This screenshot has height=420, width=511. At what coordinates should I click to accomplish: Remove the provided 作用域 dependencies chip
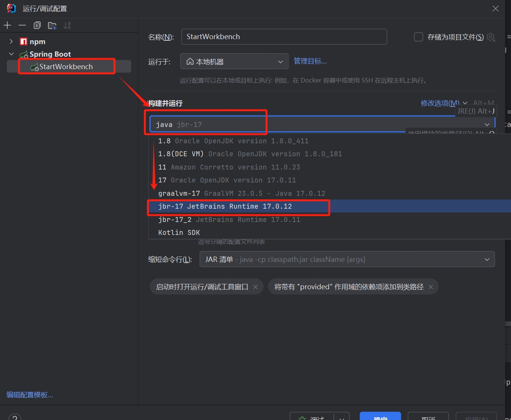click(x=431, y=287)
